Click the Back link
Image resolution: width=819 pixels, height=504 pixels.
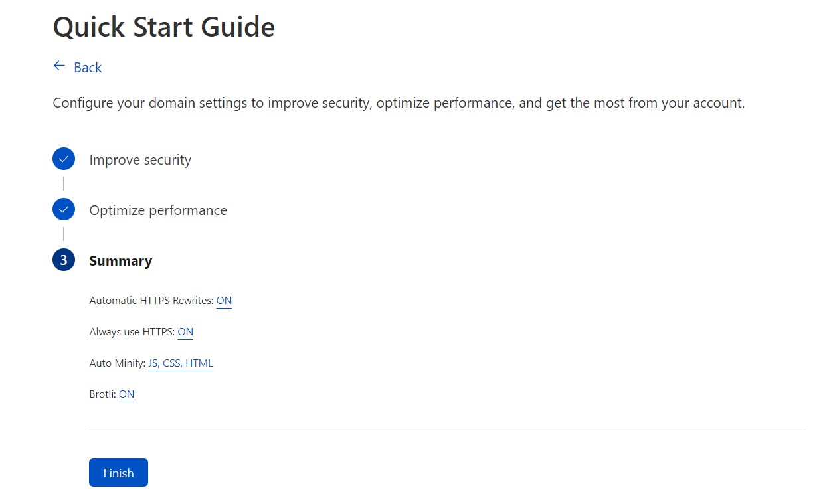click(87, 67)
